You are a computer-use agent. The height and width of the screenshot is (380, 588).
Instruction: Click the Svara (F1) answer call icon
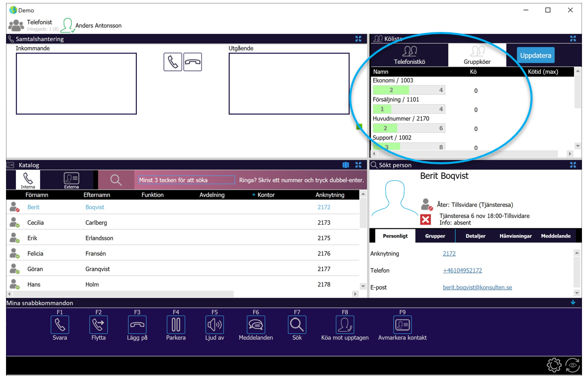tap(59, 324)
